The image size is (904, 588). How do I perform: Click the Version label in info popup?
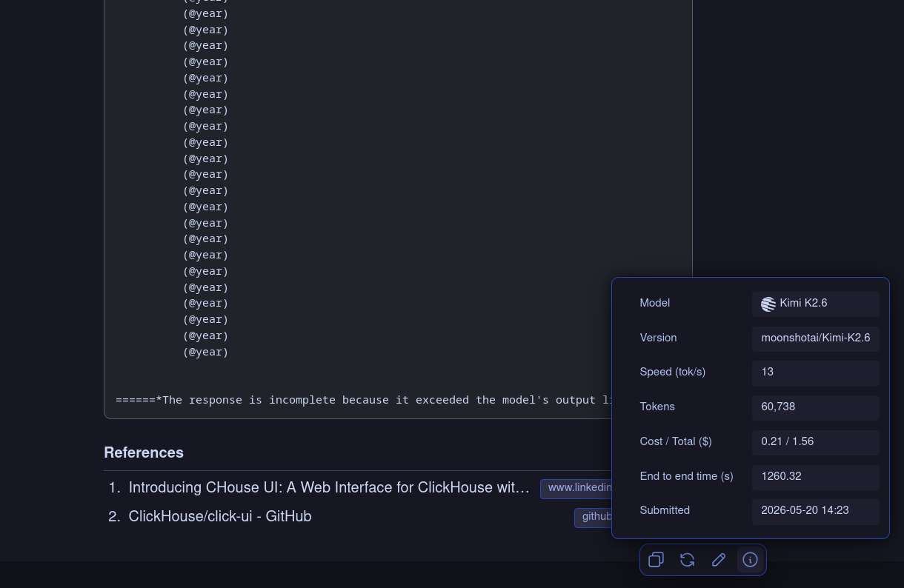[x=658, y=338]
